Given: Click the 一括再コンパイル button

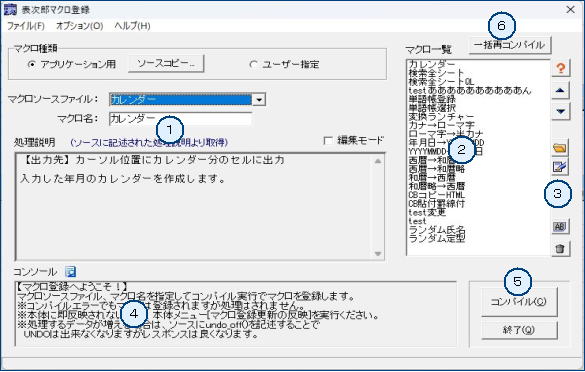Looking at the screenshot, I should pyautogui.click(x=510, y=45).
